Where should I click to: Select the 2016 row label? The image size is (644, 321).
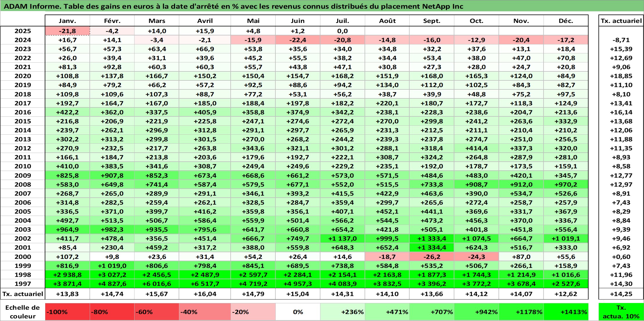click(x=23, y=112)
